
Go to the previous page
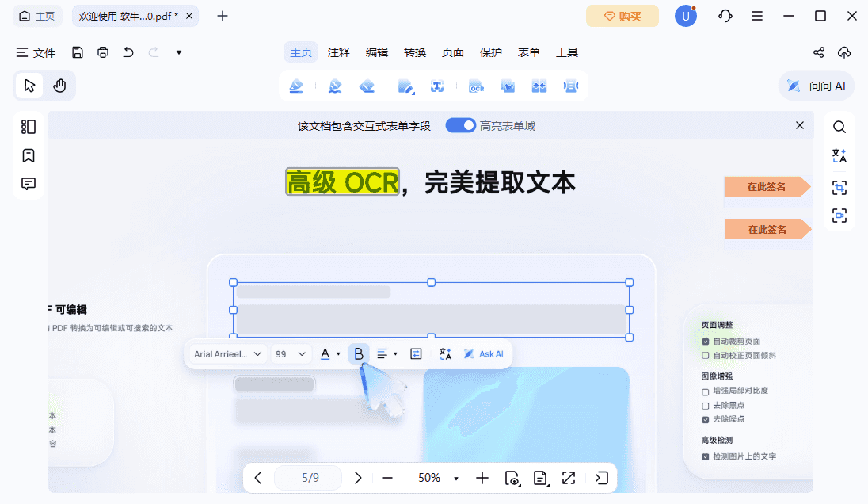tap(258, 477)
